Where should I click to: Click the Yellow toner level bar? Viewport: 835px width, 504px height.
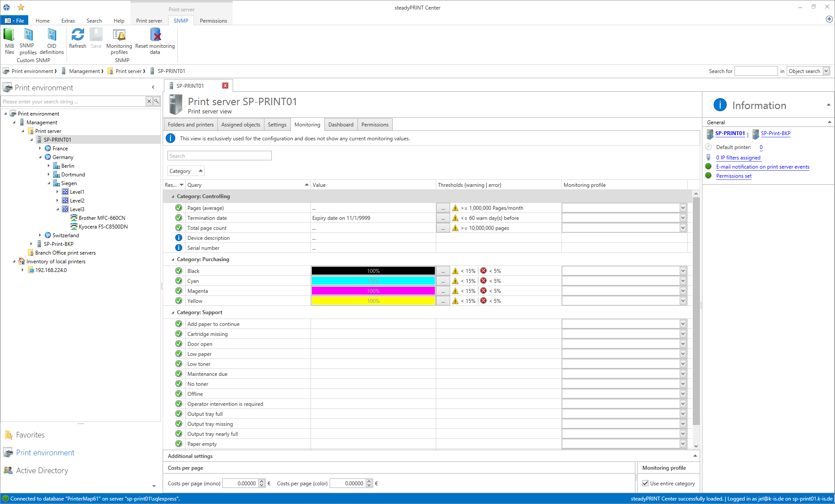point(373,301)
